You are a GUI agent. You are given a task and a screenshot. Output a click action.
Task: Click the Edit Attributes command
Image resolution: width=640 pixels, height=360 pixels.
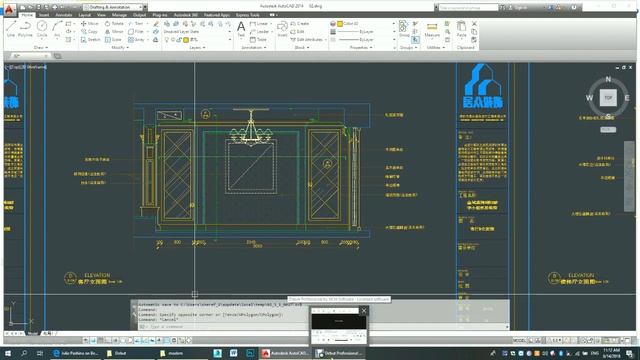[307, 40]
